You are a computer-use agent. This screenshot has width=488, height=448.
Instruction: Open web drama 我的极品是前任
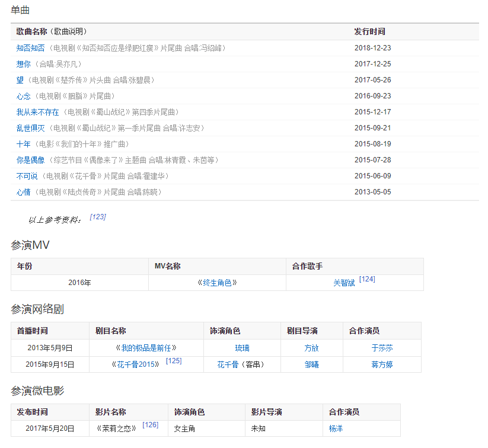[x=146, y=348]
